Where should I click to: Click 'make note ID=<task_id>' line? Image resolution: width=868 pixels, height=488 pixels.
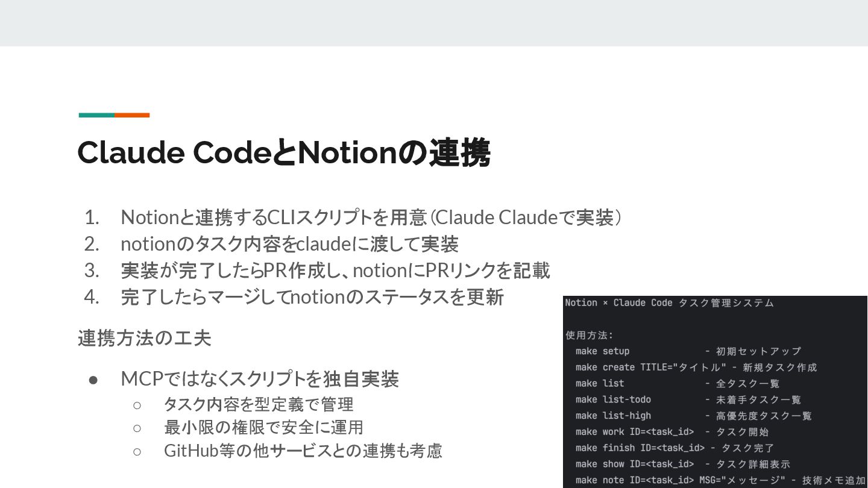pyautogui.click(x=720, y=480)
